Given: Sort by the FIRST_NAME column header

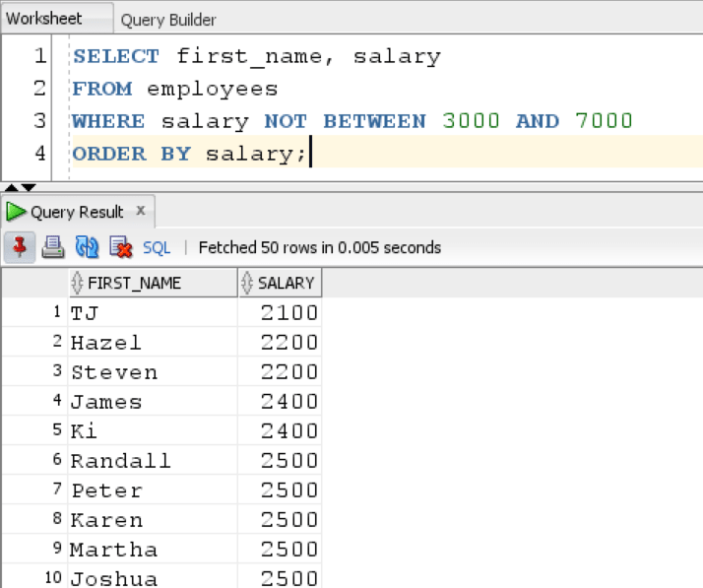Looking at the screenshot, I should tap(153, 283).
